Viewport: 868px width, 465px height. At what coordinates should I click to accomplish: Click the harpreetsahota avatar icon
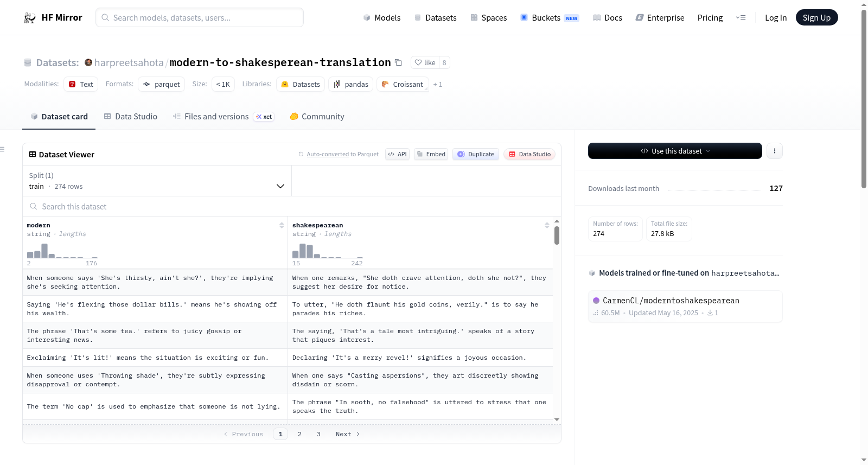[88, 62]
